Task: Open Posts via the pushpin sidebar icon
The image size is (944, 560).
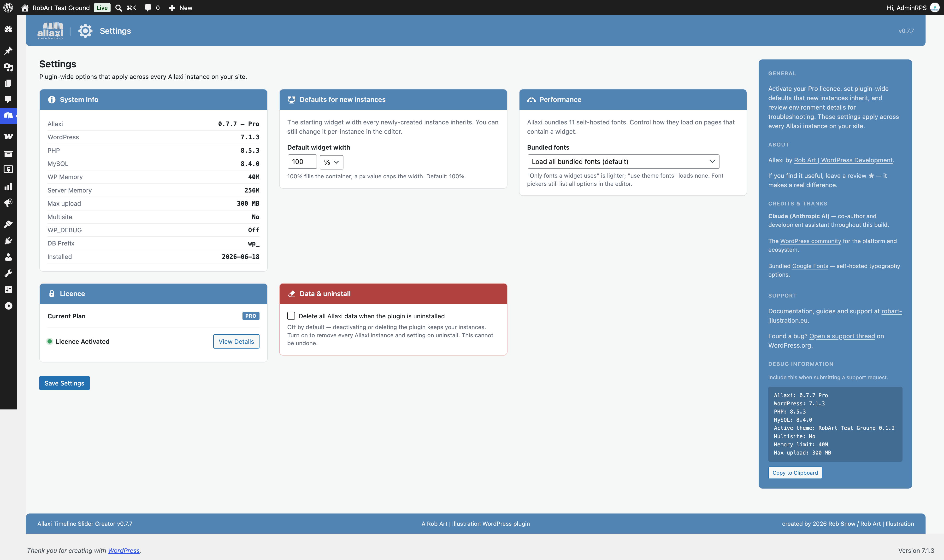Action: 8,51
